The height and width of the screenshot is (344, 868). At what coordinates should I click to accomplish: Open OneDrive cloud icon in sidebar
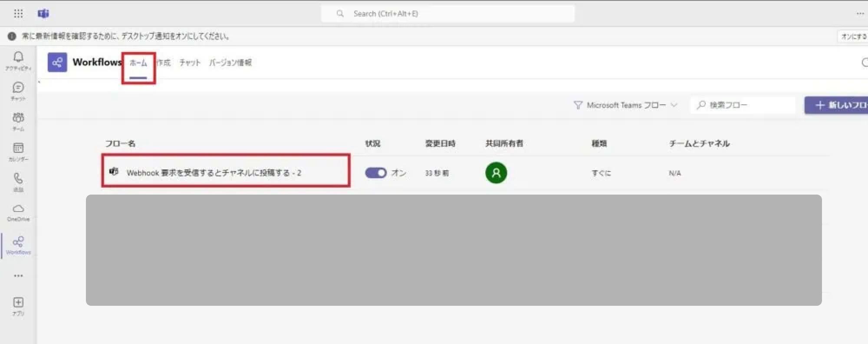click(18, 212)
